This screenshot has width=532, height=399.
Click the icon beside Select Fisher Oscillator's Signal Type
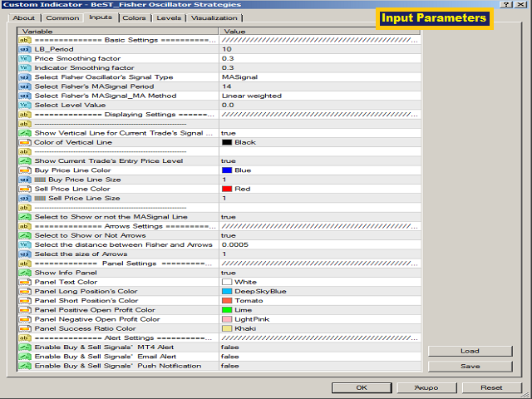pyautogui.click(x=25, y=77)
